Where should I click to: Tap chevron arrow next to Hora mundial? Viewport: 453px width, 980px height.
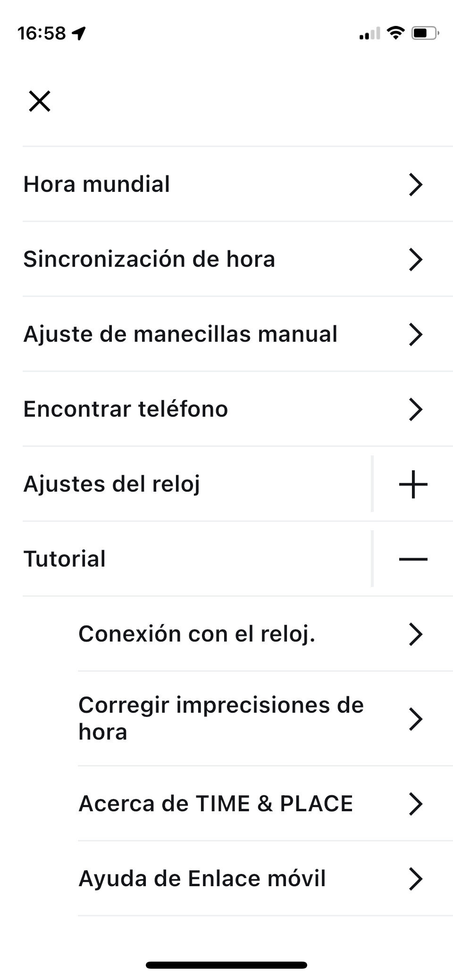coord(415,184)
